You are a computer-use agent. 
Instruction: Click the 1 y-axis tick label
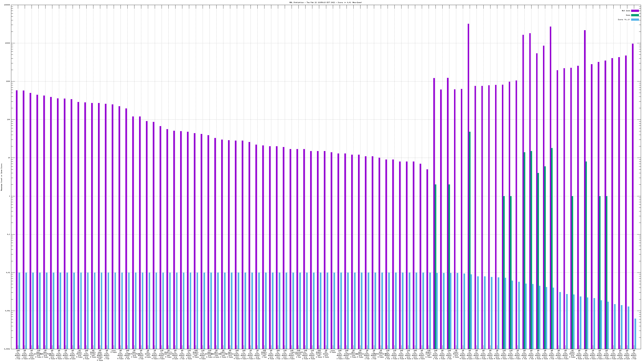10,196
